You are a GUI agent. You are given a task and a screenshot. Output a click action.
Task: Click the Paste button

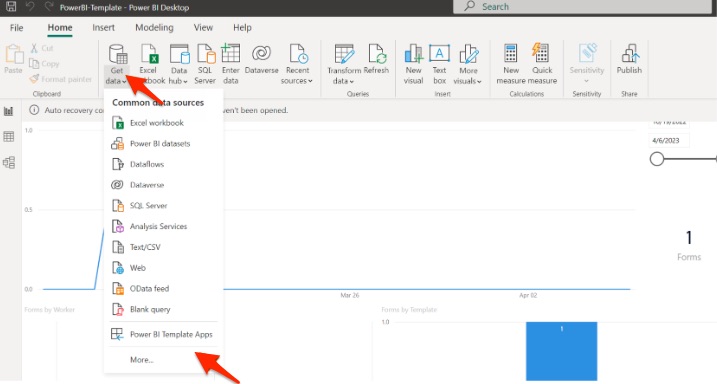tap(13, 59)
